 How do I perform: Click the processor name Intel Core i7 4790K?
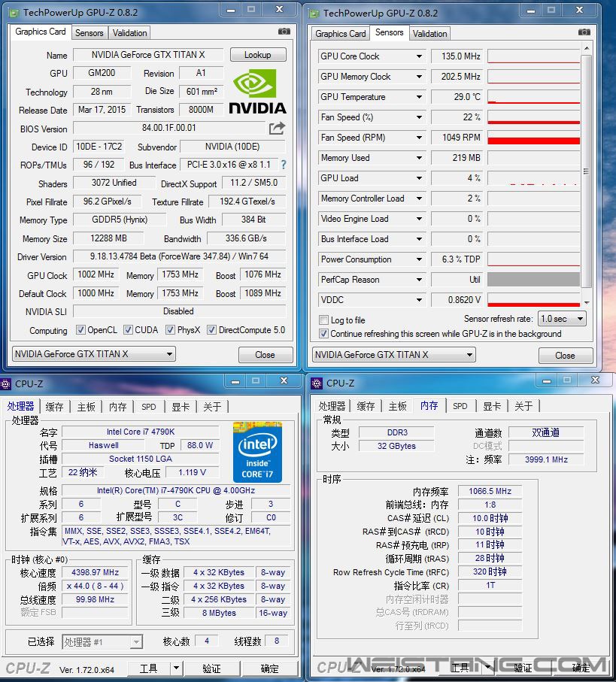[141, 432]
